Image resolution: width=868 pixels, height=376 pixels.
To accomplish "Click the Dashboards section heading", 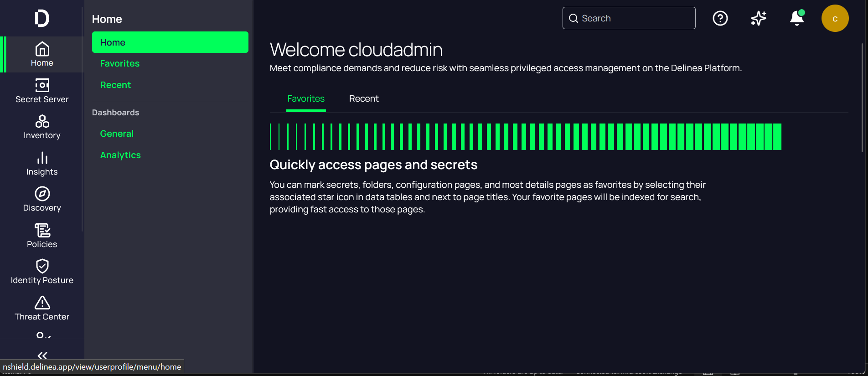I will tap(116, 113).
